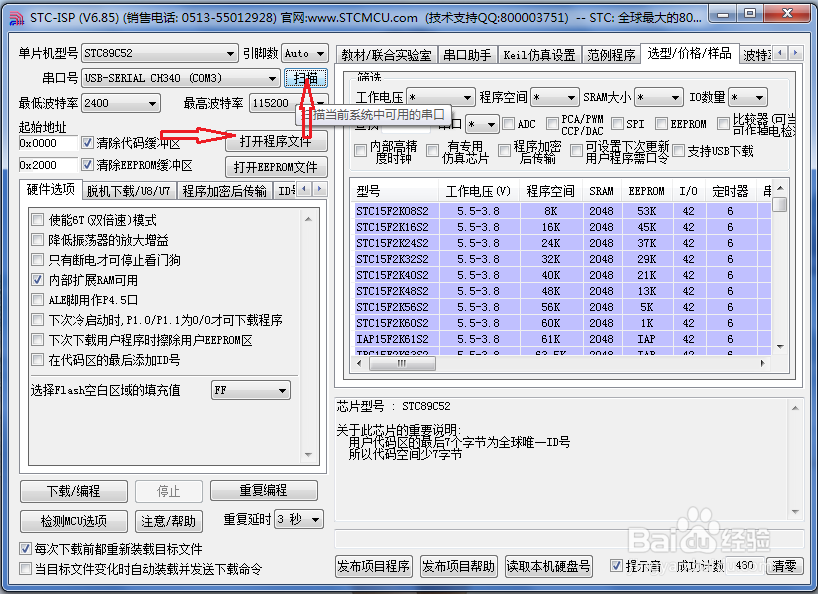The image size is (818, 594).
Task: Click 检测MCU选项 button
Action: click(x=74, y=520)
